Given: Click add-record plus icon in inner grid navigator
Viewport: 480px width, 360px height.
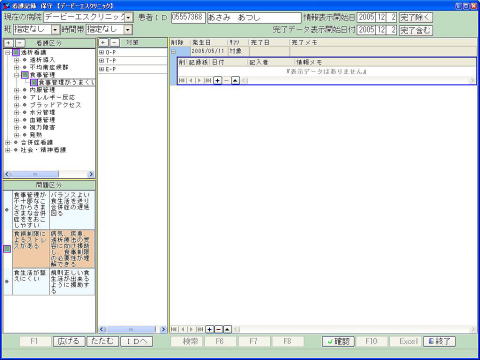Looking at the screenshot, I should tap(217, 80).
